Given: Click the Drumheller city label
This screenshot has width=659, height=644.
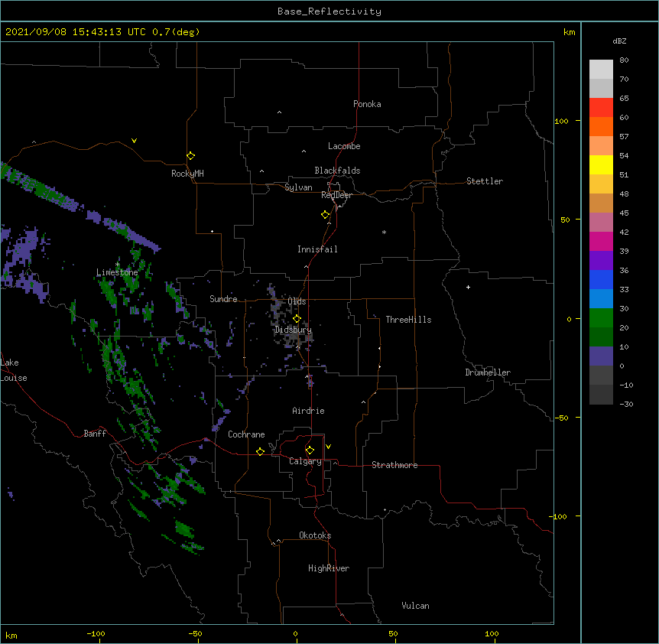Looking at the screenshot, I should tap(488, 372).
